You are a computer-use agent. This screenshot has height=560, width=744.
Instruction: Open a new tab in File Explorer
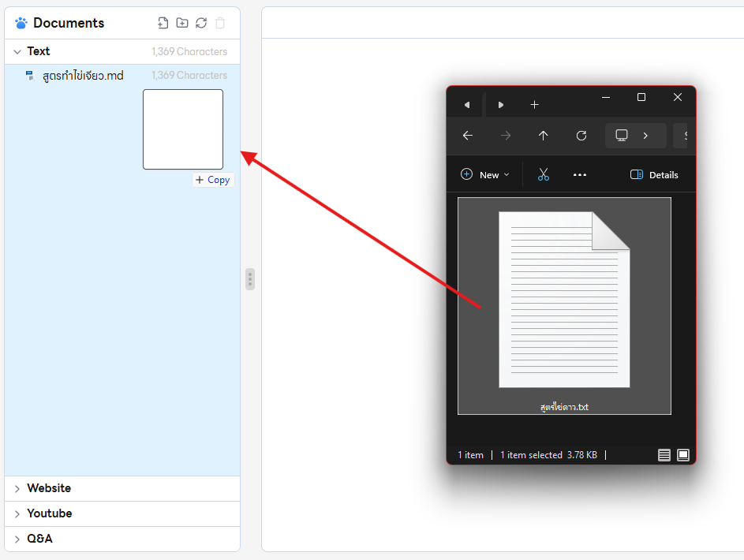click(x=535, y=104)
